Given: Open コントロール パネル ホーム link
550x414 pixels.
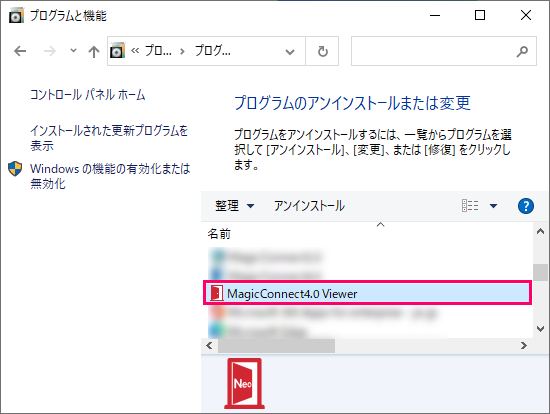Looking at the screenshot, I should pyautogui.click(x=87, y=94).
